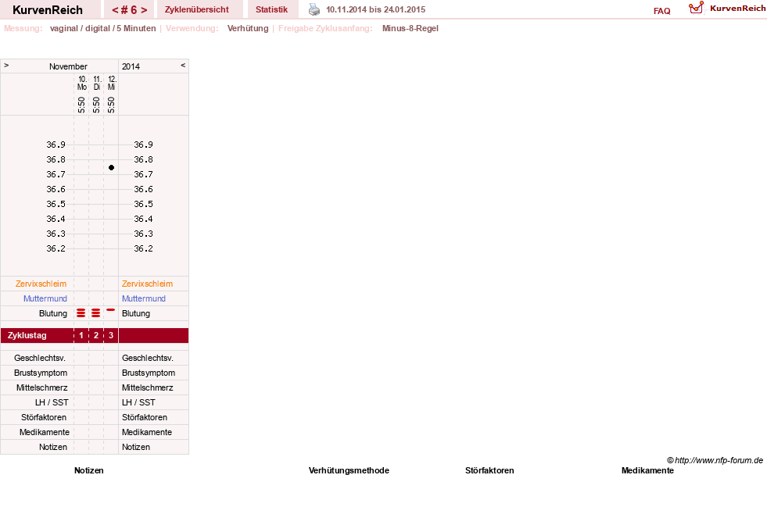This screenshot has height=532, width=767.
Task: Click the heavy bleeding mark on cycle day 2
Action: (96, 313)
